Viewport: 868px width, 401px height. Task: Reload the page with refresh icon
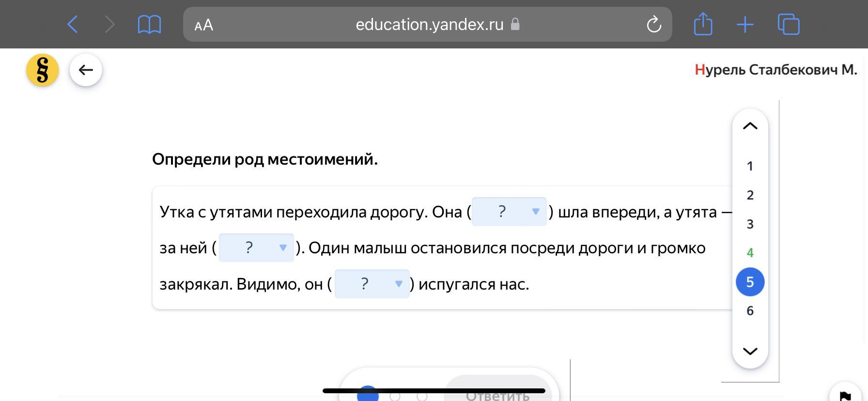pyautogui.click(x=654, y=24)
